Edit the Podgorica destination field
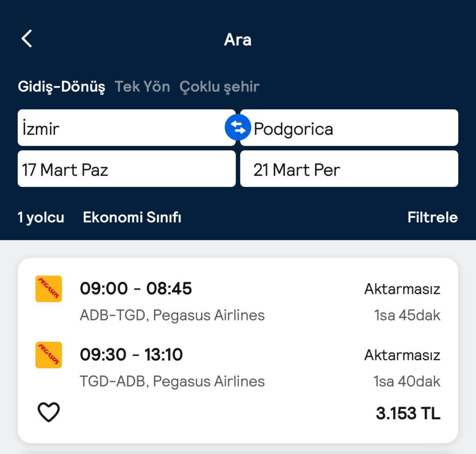 (x=353, y=128)
